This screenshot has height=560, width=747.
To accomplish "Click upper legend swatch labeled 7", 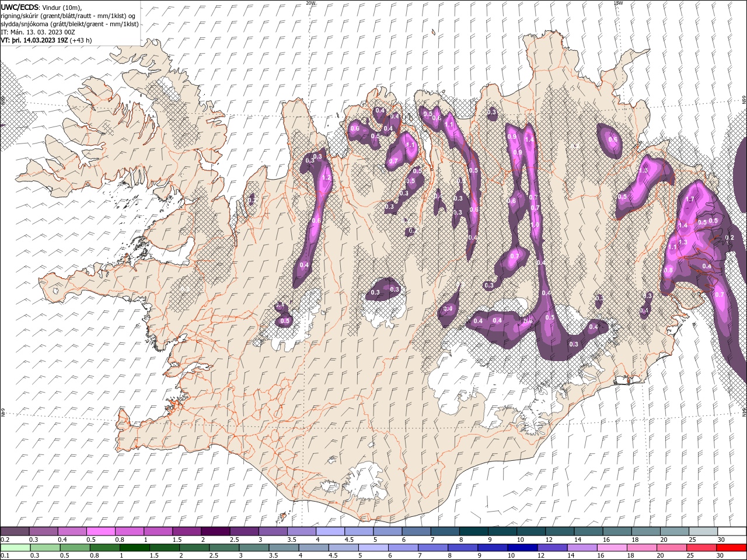I will [x=444, y=531].
